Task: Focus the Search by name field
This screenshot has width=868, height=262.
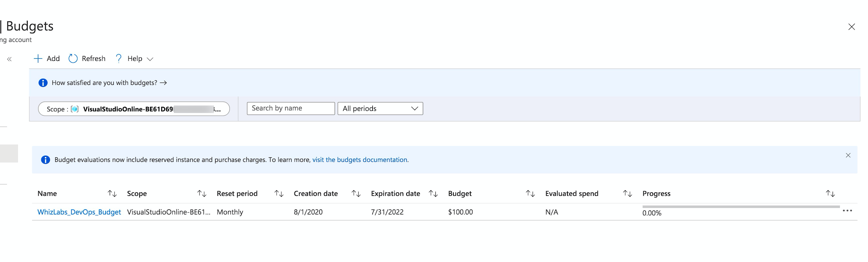Action: coord(291,108)
